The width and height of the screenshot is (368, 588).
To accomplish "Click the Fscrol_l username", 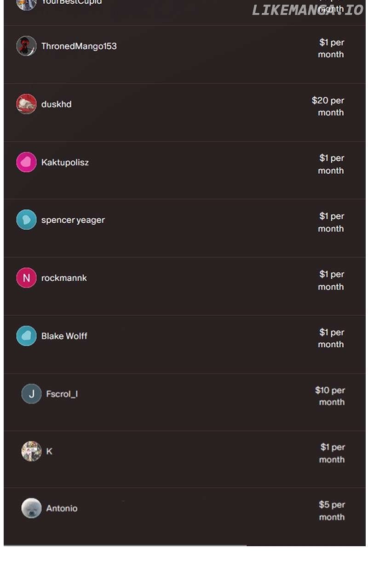I will 62,394.
